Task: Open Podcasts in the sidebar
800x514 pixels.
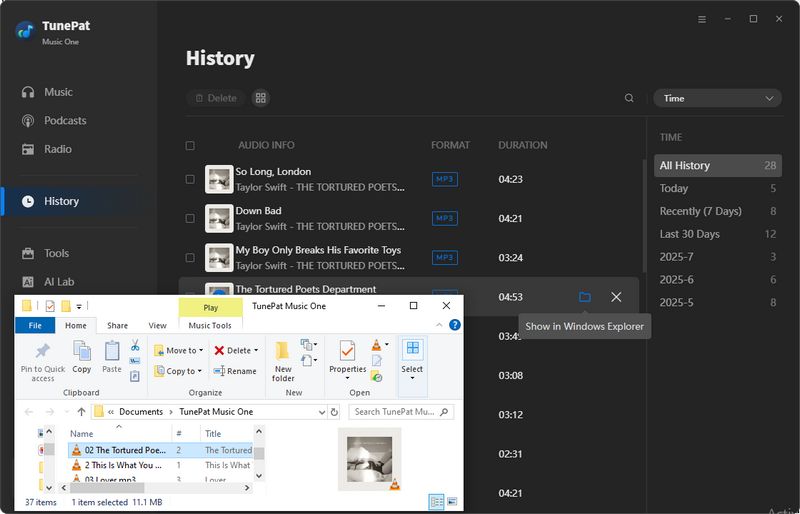Action: click(x=65, y=120)
